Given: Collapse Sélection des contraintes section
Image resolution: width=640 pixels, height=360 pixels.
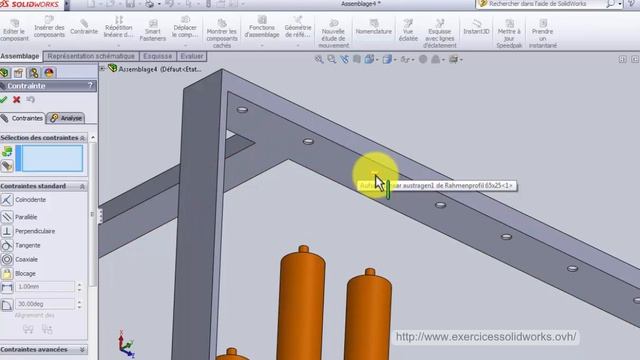Looking at the screenshot, I should [82, 138].
